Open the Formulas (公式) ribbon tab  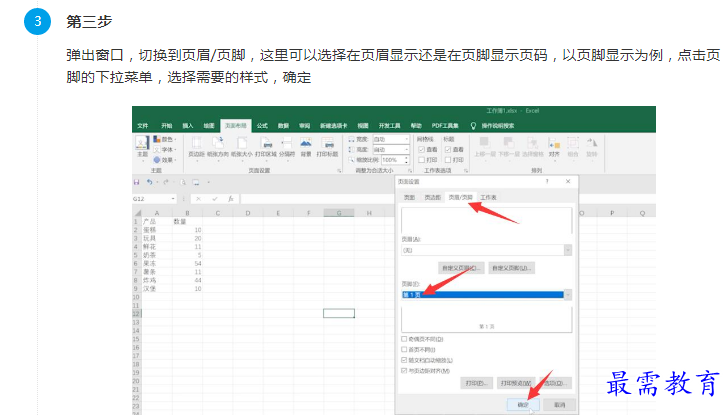[262, 126]
